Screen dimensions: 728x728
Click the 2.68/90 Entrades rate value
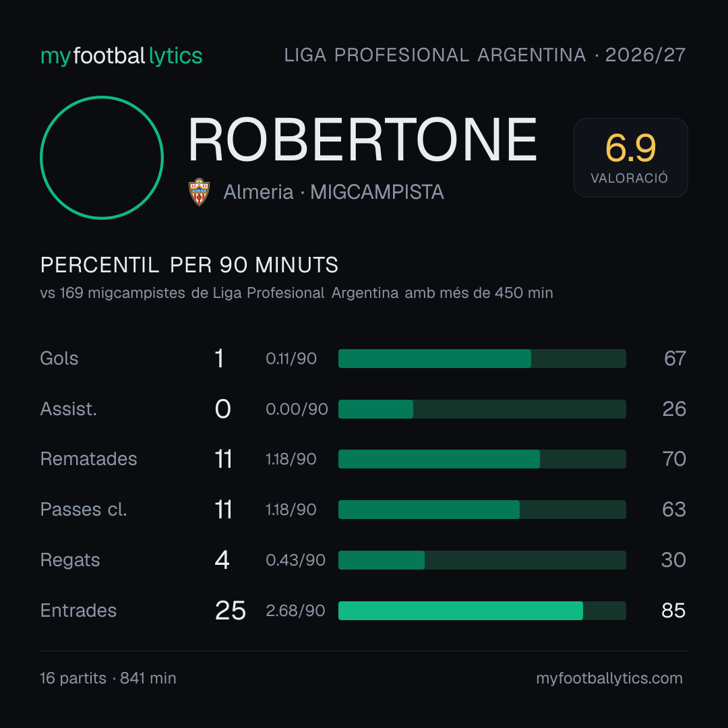tap(295, 611)
